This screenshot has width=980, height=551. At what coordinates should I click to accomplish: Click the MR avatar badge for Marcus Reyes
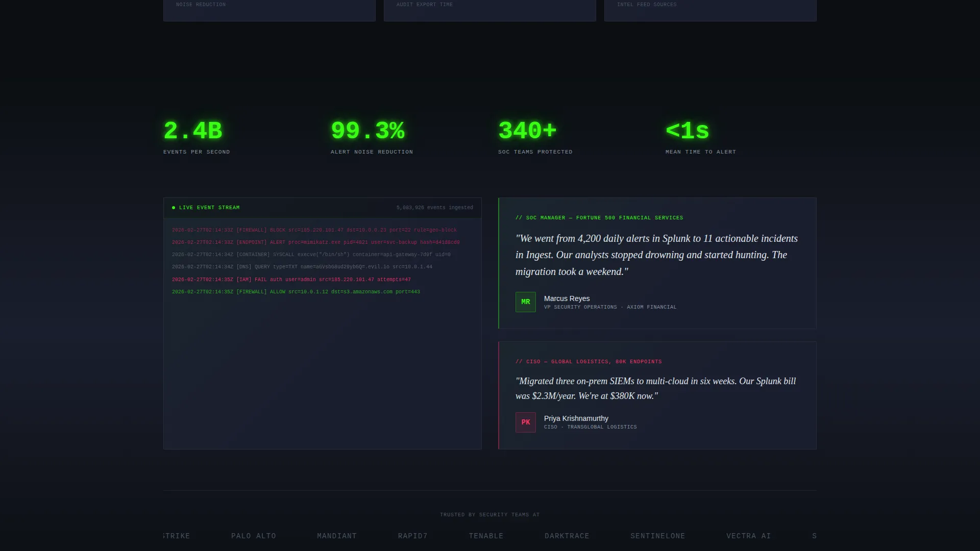pyautogui.click(x=525, y=302)
